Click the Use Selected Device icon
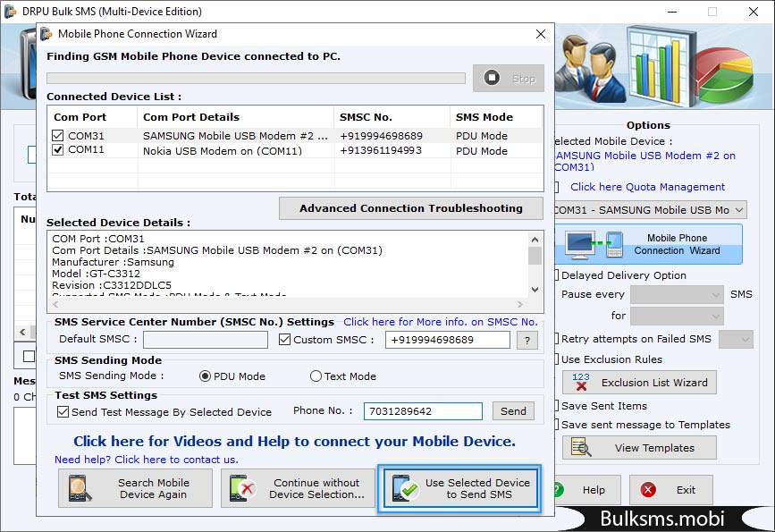The height and width of the screenshot is (532, 775). pos(405,488)
